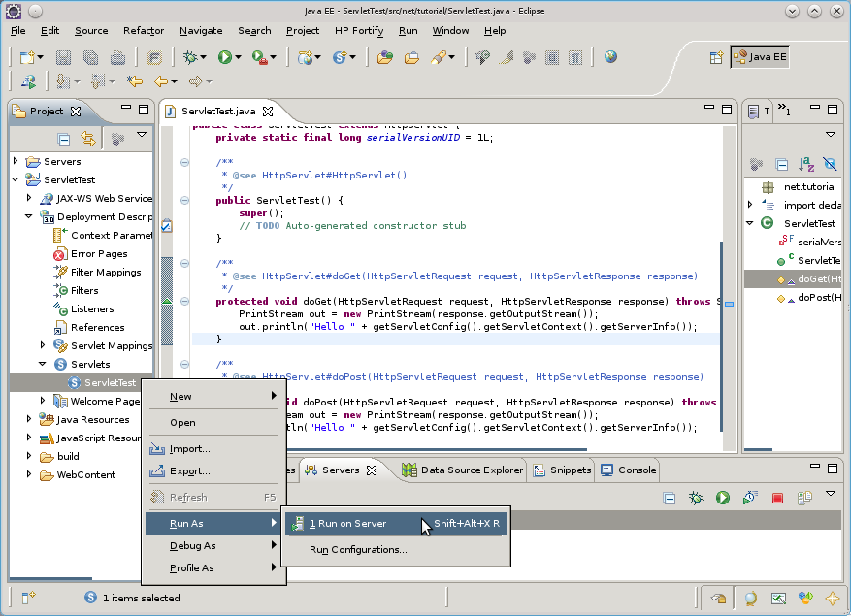Click New Servlet wizard icon
This screenshot has height=616, width=851.
coord(340,57)
